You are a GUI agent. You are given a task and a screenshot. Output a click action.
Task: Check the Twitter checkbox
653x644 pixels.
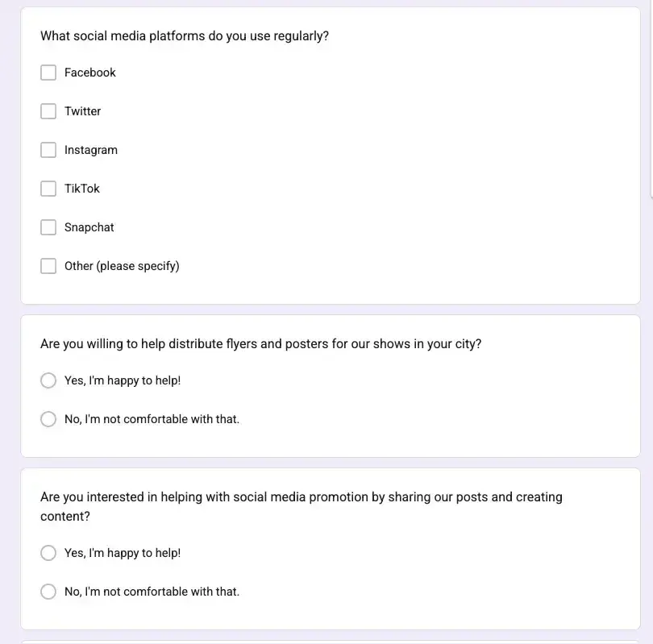pyautogui.click(x=48, y=111)
